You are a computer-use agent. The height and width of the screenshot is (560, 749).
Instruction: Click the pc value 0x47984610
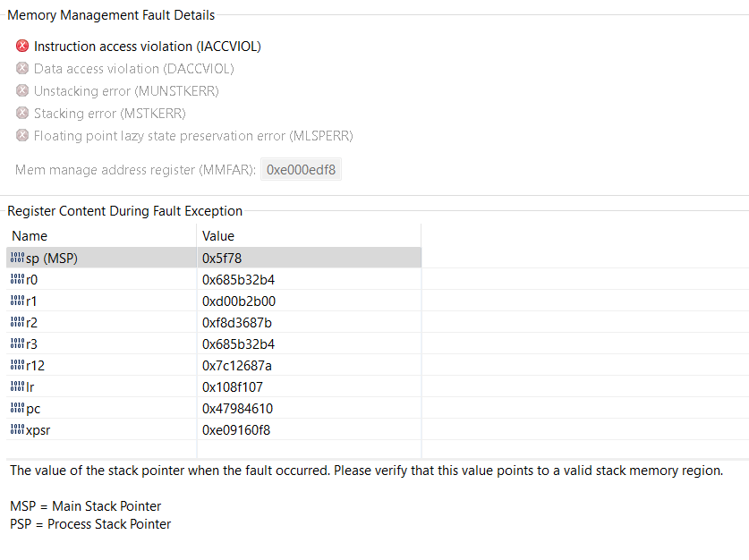tap(237, 409)
